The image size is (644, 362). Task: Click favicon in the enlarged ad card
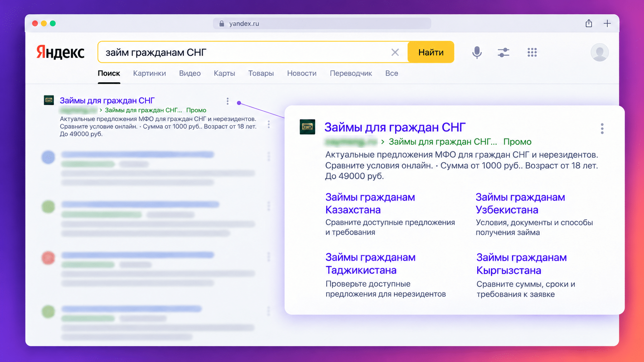(x=307, y=127)
